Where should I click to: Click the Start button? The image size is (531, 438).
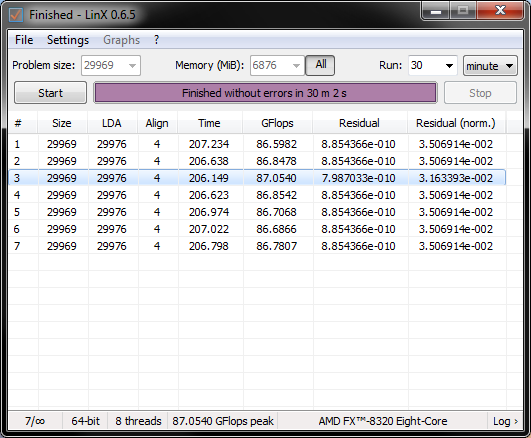tap(50, 93)
